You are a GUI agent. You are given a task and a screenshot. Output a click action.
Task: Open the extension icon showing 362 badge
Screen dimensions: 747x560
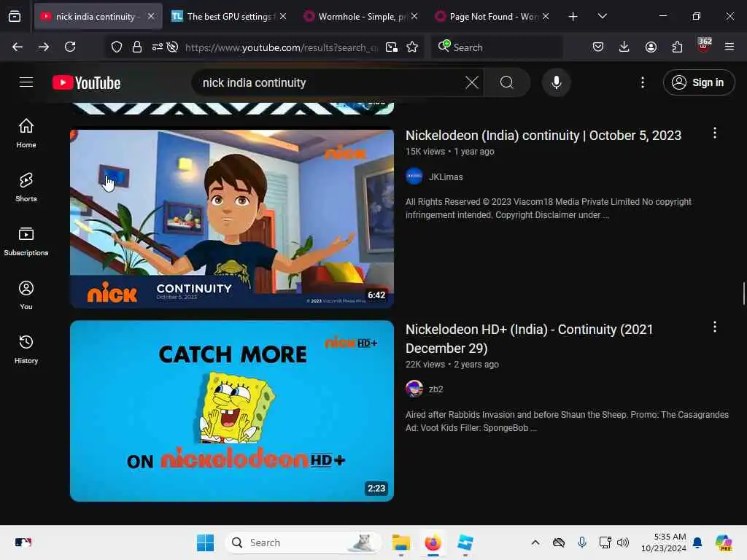coord(704,46)
